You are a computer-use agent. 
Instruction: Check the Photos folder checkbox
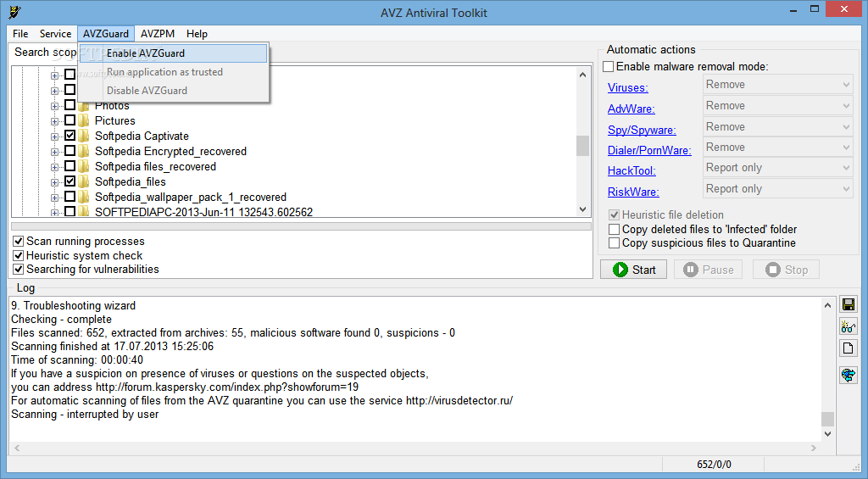(x=70, y=104)
